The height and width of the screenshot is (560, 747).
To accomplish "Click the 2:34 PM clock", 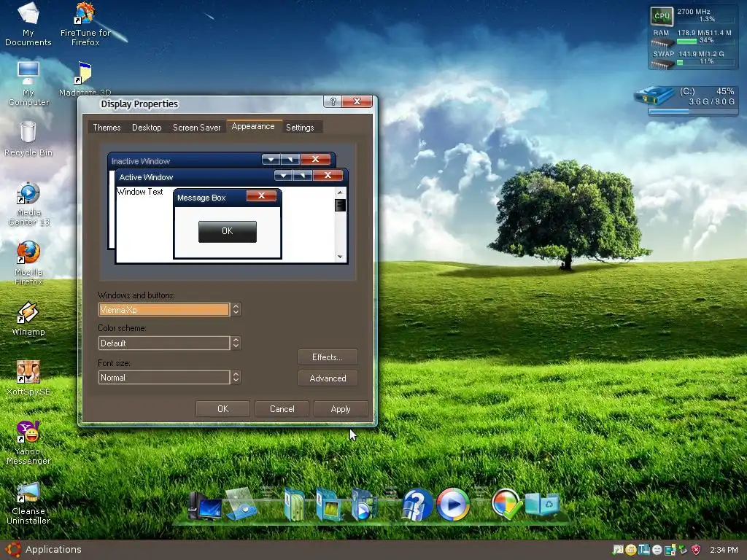I will coord(724,550).
